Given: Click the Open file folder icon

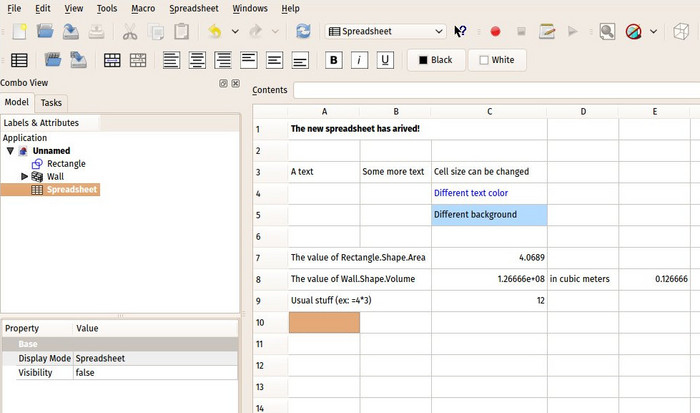Looking at the screenshot, I should pyautogui.click(x=45, y=31).
